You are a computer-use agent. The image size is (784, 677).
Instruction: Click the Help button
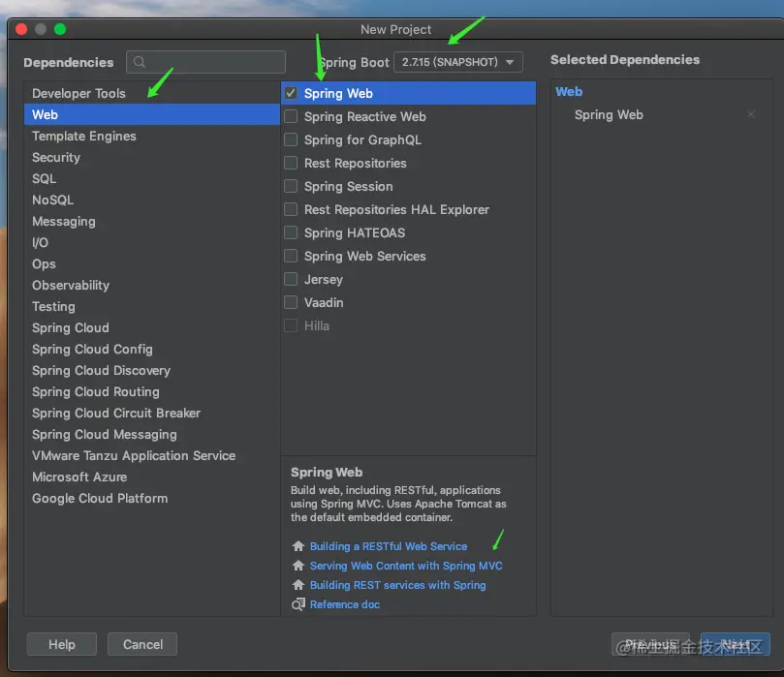[x=61, y=644]
